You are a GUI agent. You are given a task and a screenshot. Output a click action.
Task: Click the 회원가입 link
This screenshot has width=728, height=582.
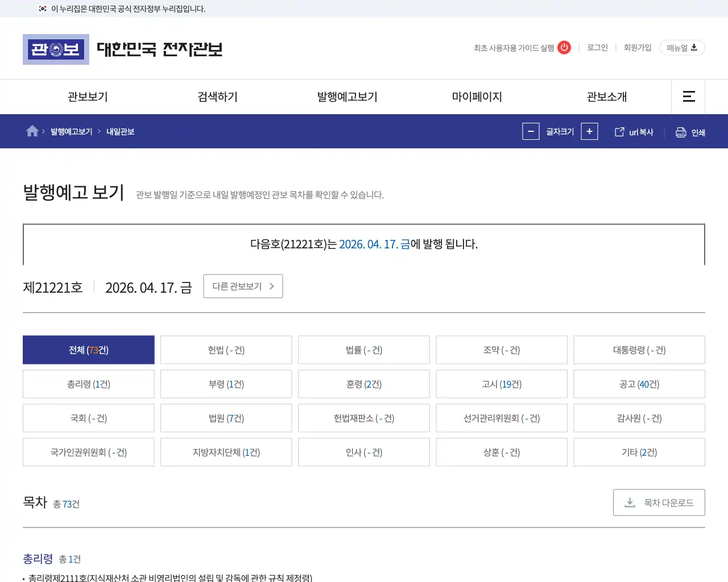pyautogui.click(x=638, y=48)
